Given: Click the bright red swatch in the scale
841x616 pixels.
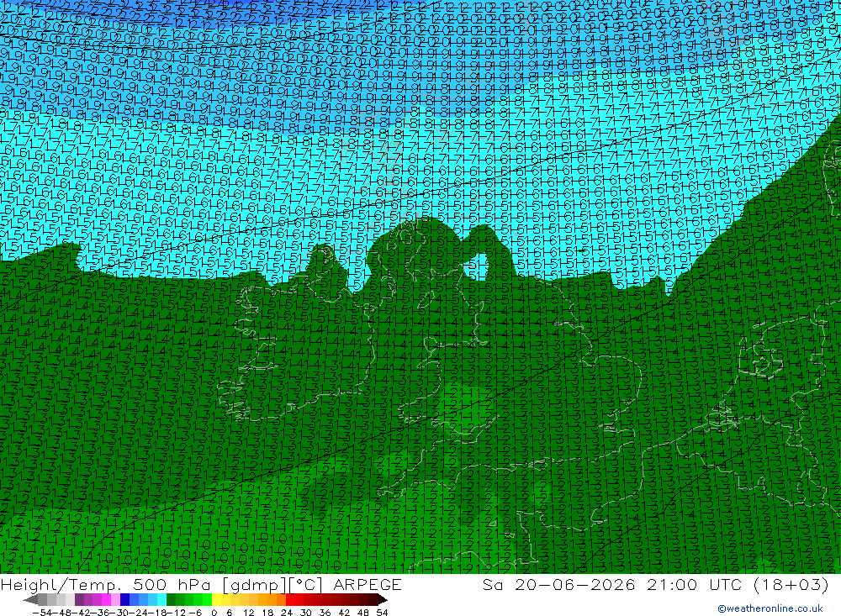Looking at the screenshot, I should (289, 599).
